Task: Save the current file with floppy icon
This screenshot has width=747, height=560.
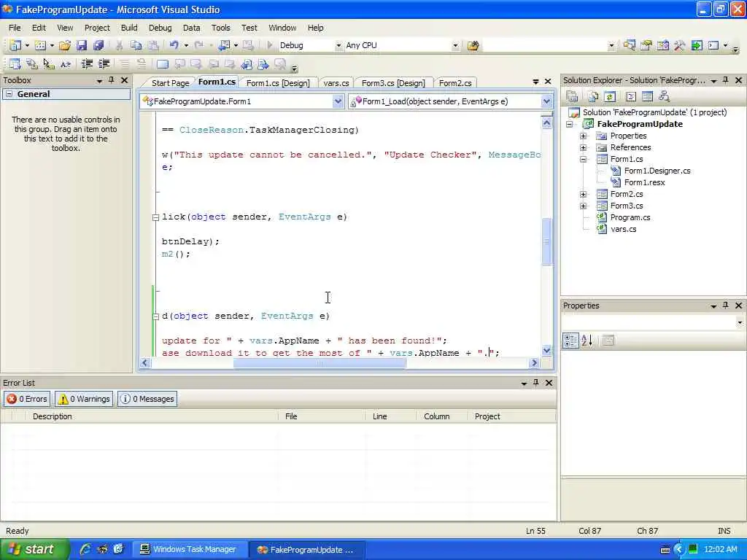Action: (82, 45)
